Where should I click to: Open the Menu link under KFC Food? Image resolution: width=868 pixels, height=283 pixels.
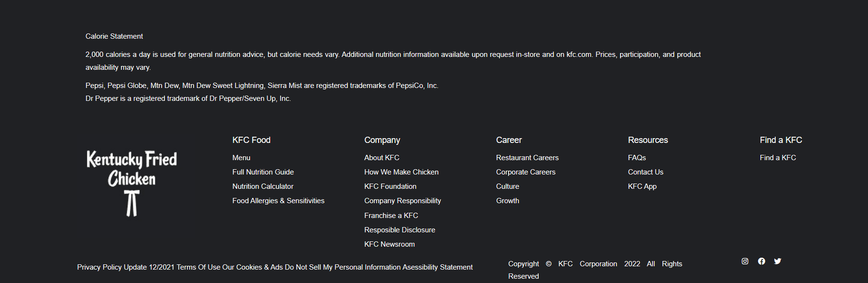[x=241, y=157]
